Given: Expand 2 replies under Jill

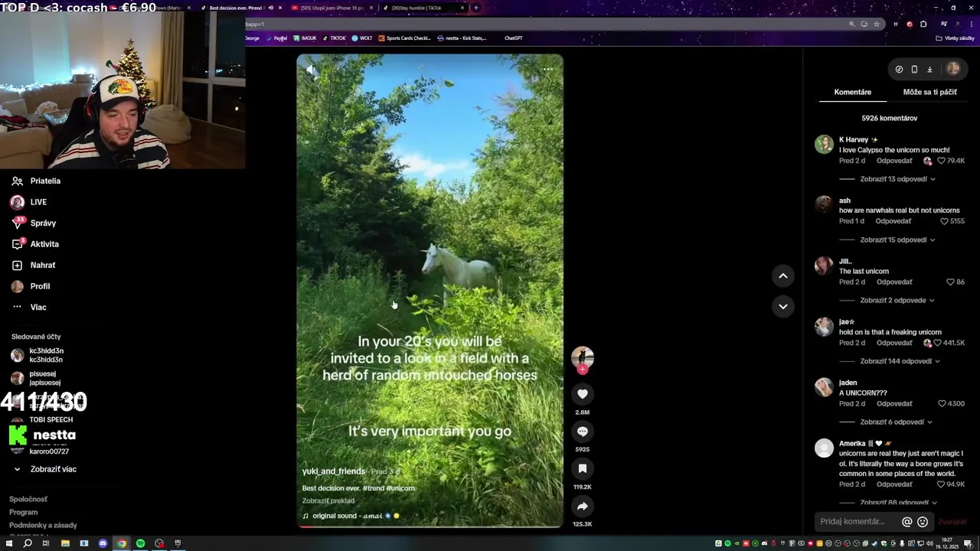Looking at the screenshot, I should [897, 300].
